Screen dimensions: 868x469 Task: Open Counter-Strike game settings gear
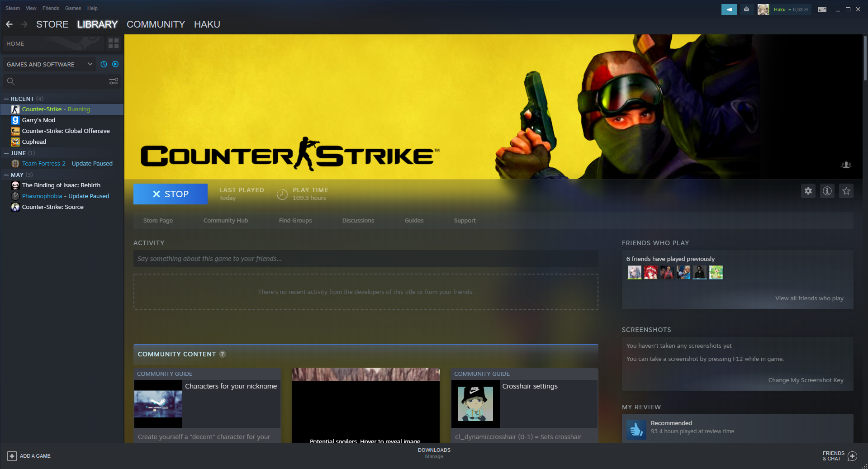click(x=808, y=191)
